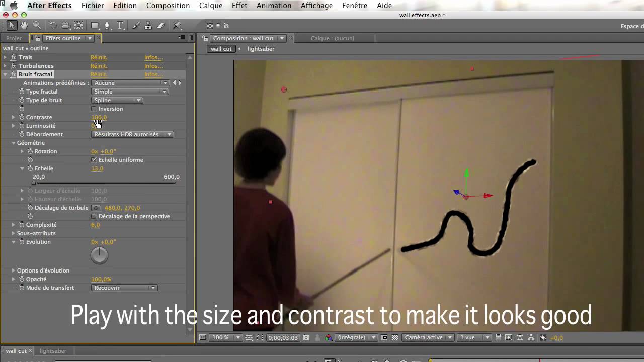This screenshot has height=362, width=644.
Task: Enable Décalage de la perspective checkbox
Action: (x=94, y=216)
